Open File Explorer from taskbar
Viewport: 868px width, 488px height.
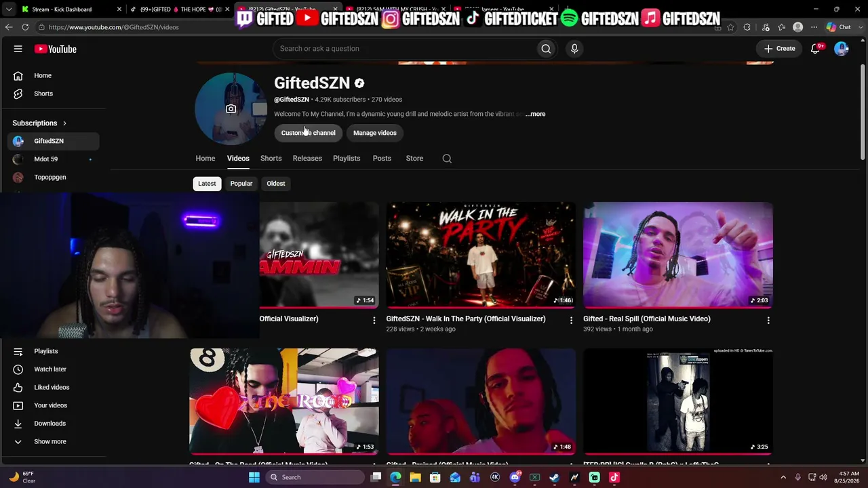(415, 477)
